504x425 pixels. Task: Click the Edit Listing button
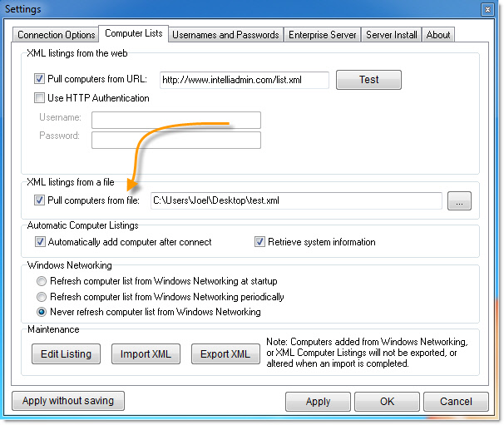point(66,354)
